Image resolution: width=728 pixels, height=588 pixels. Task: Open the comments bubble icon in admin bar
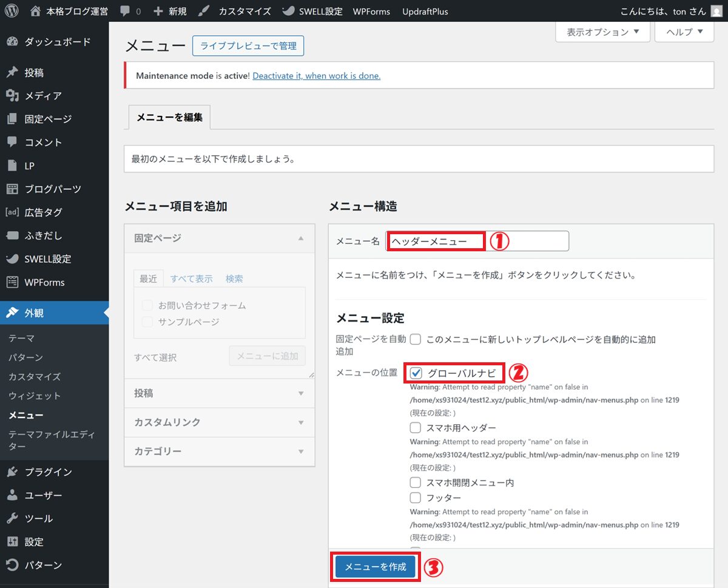125,11
